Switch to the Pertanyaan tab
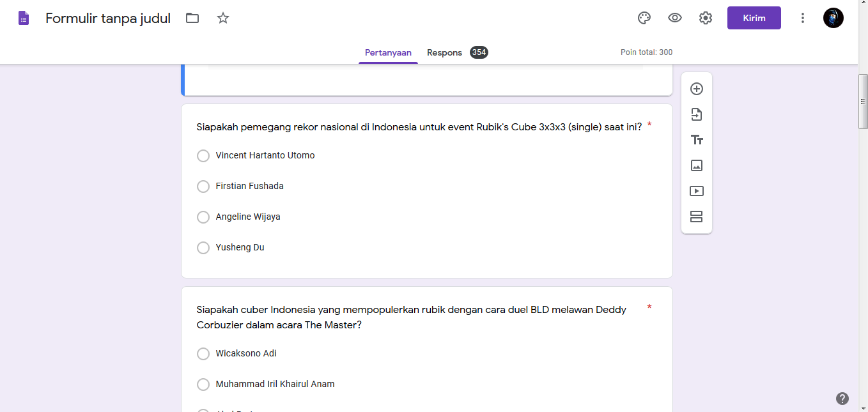The image size is (868, 412). pos(388,52)
